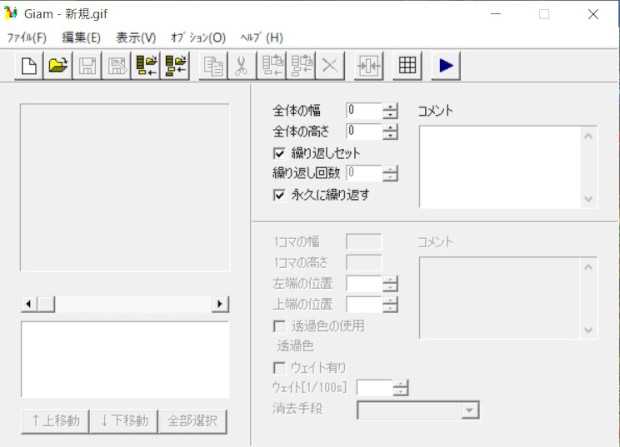
Task: Click the ↑上移動 button
Action: pyautogui.click(x=55, y=421)
